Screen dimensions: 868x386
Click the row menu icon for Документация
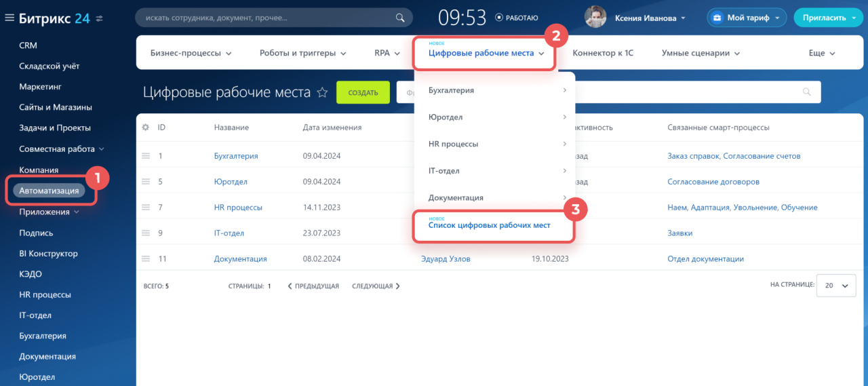(145, 258)
